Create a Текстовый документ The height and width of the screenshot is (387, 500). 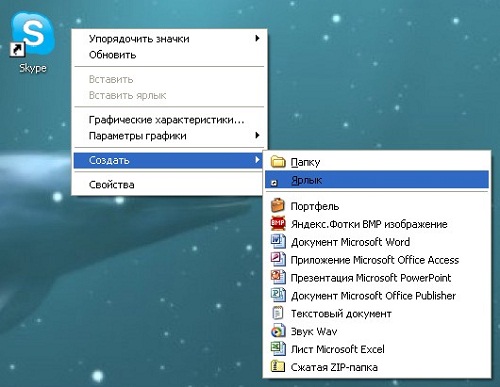377,313
